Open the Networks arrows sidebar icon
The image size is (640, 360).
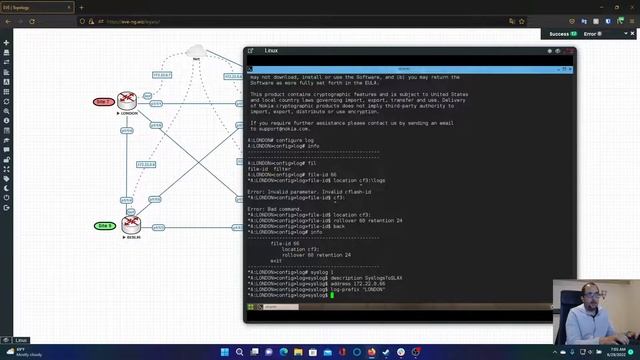click(6, 62)
